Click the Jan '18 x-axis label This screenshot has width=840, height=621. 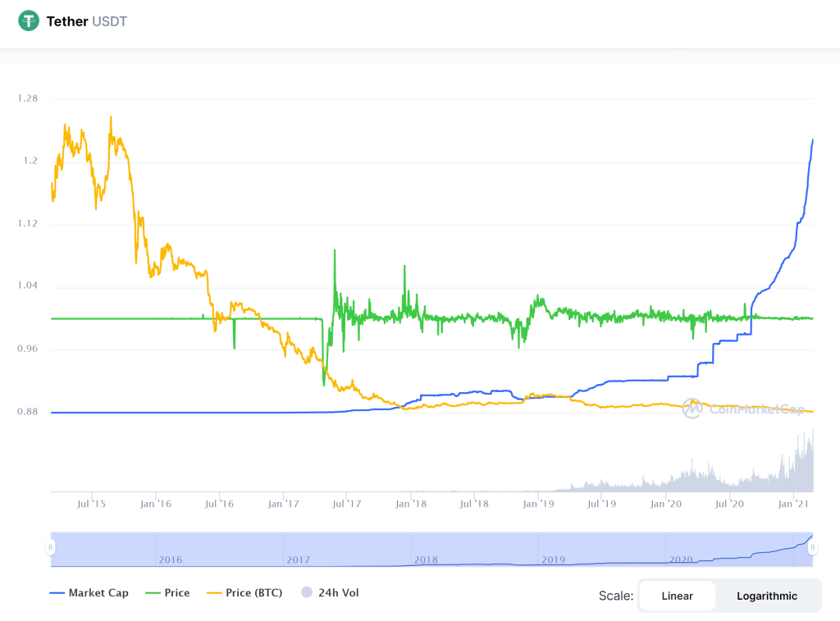(411, 503)
